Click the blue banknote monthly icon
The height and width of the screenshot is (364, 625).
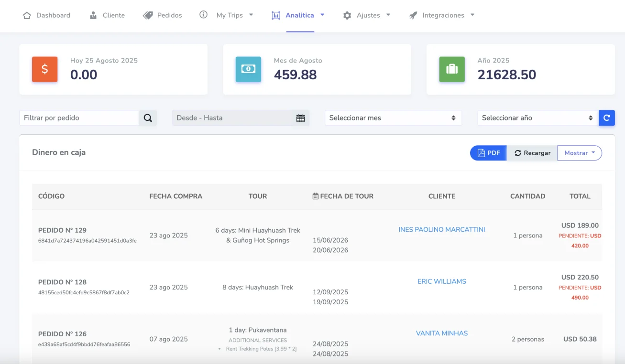pos(248,69)
